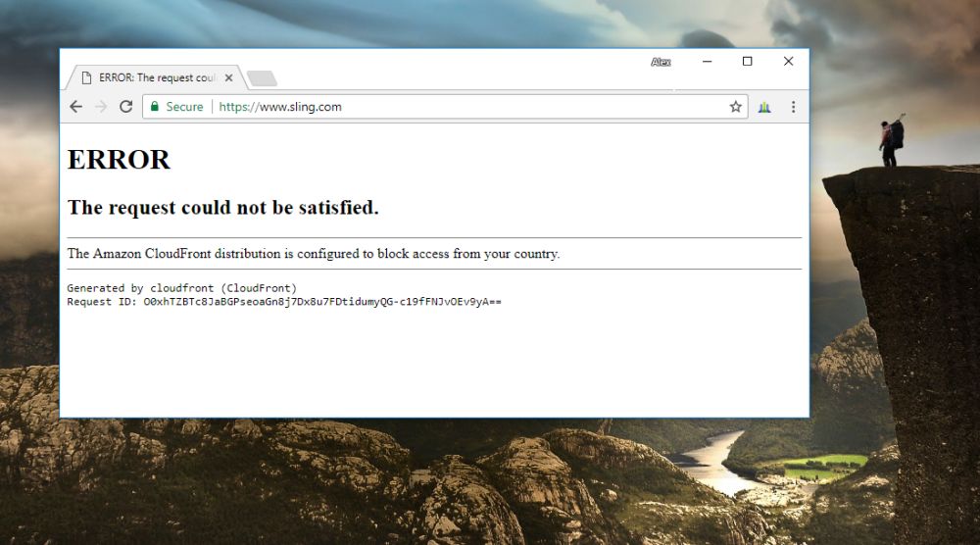Focus the address bar URL www.sling.com
980x545 pixels.
(280, 107)
